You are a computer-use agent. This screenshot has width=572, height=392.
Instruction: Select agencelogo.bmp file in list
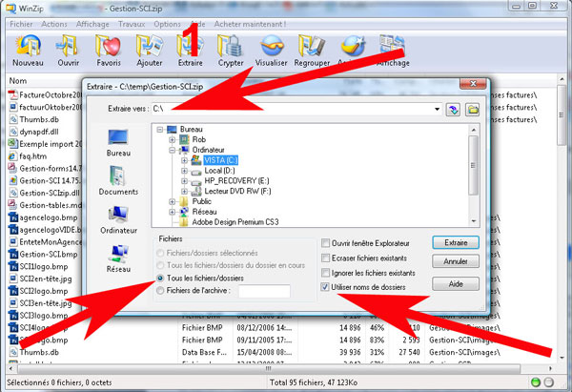43,217
